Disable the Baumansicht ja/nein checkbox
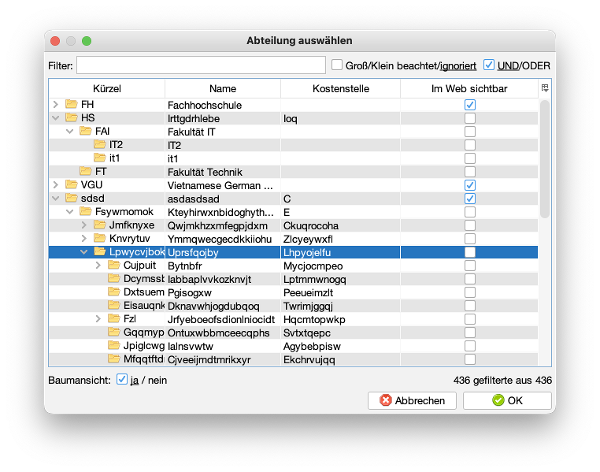 click(122, 380)
